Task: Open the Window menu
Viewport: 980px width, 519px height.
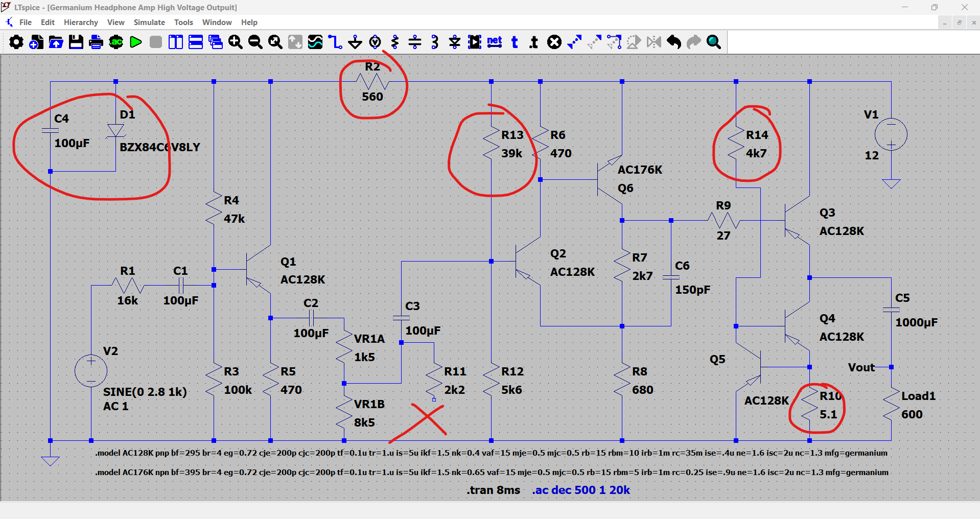Action: click(217, 22)
